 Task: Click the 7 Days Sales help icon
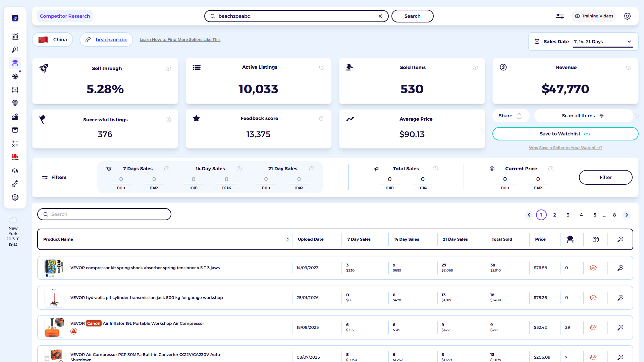167,169
